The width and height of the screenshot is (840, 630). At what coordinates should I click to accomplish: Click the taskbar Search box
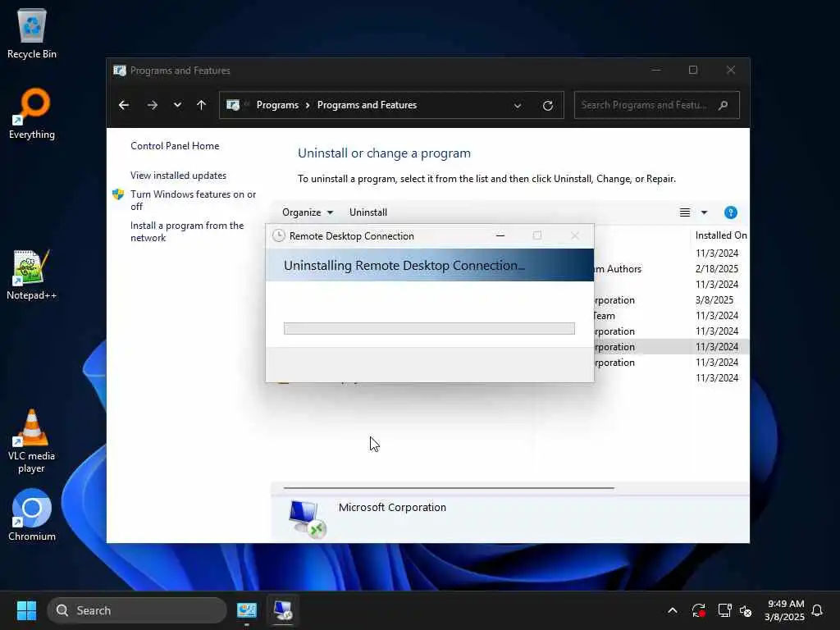click(x=137, y=610)
